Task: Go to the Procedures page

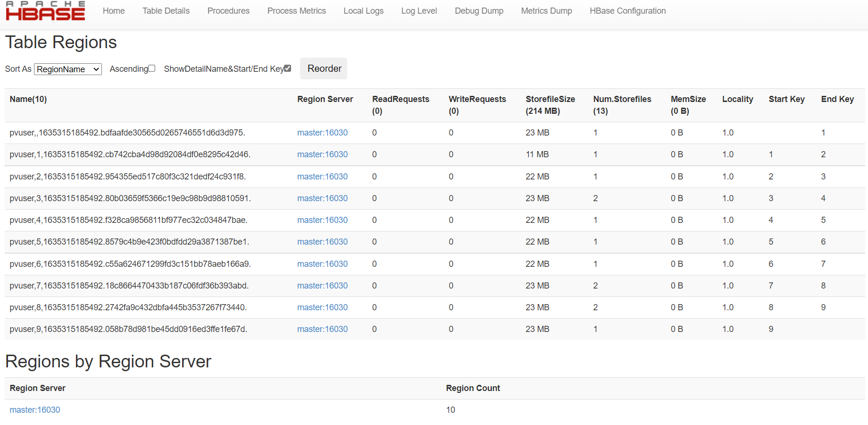Action: tap(228, 11)
